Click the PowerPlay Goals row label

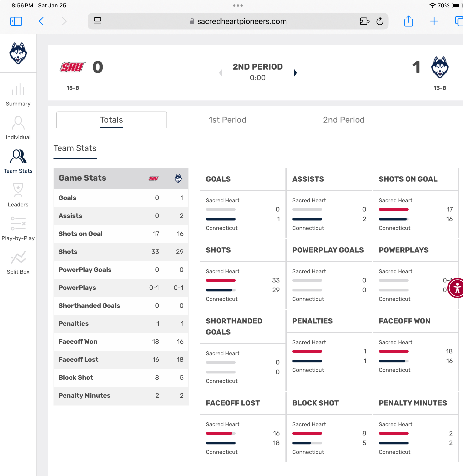[85, 270]
